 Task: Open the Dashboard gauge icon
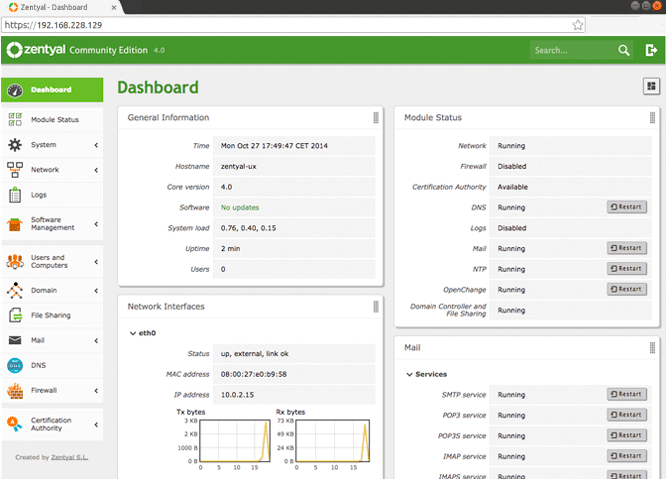tap(15, 90)
